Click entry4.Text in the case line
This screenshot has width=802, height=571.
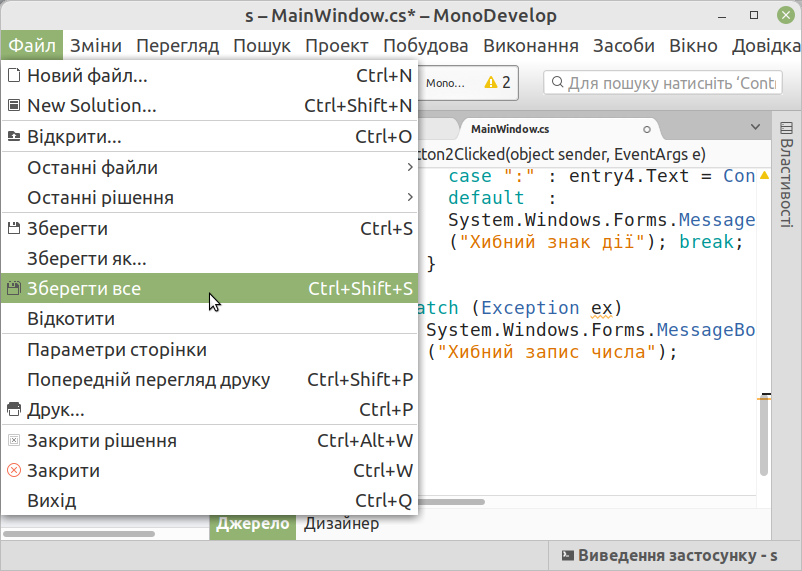(629, 176)
